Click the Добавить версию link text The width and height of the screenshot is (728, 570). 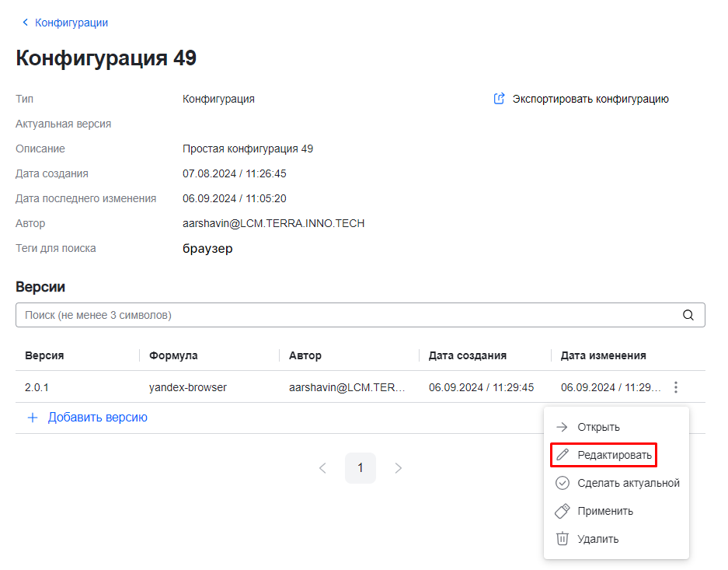[98, 418]
